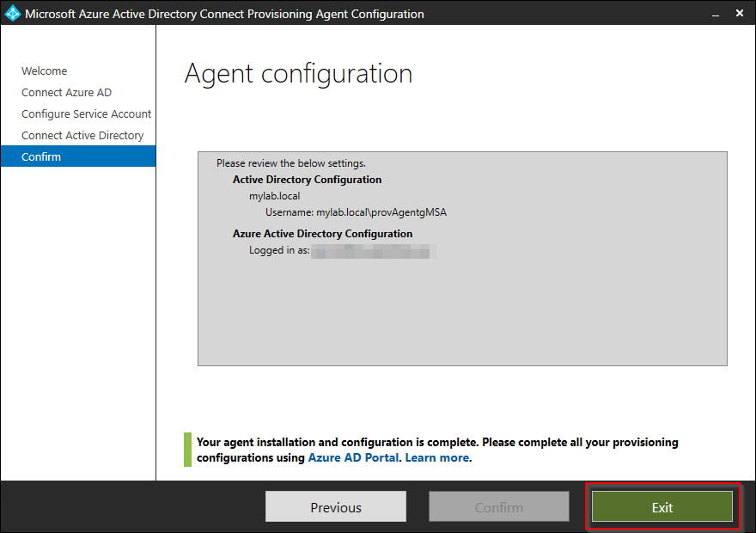Select Username mylab.local\provAgentgMSA text
The height and width of the screenshot is (533, 756).
356,212
